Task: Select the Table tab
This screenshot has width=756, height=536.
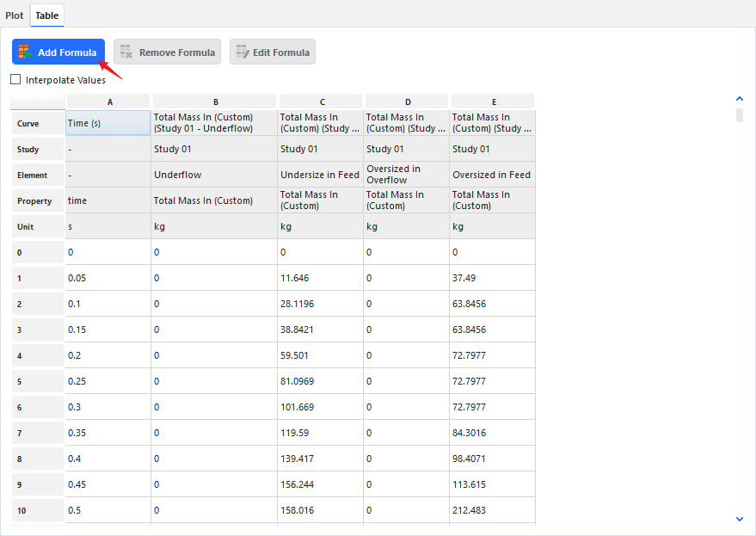Action: (46, 15)
